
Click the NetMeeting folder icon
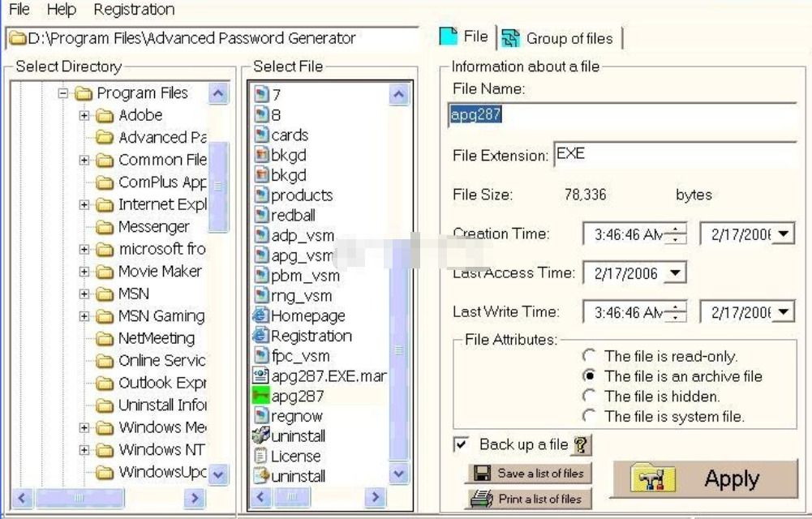(x=105, y=338)
